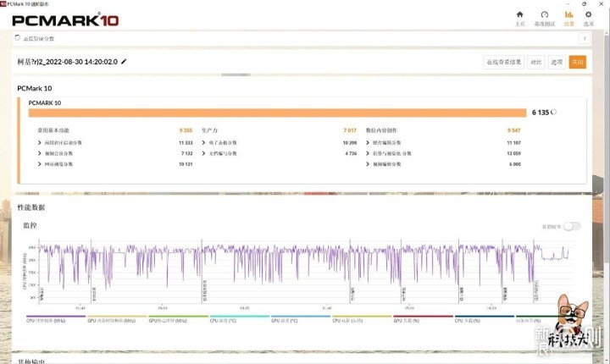The height and width of the screenshot is (364, 610).
Task: Click the 在线查看结果 view online button
Action: 504,62
